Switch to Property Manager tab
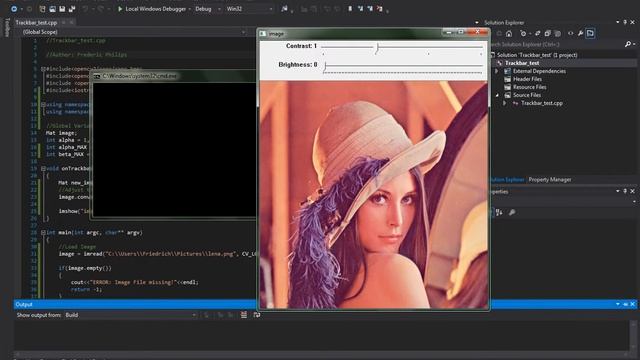The image size is (640, 360). pyautogui.click(x=550, y=180)
